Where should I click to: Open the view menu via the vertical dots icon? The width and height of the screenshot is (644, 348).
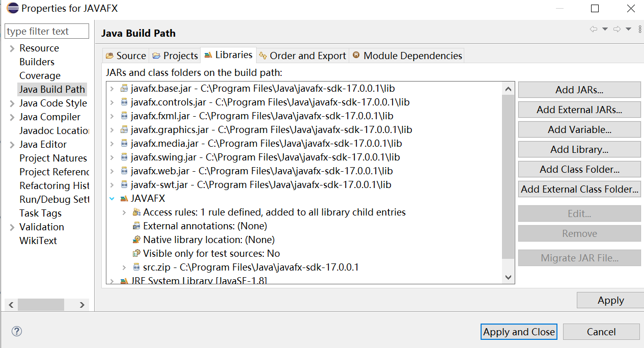[640, 30]
